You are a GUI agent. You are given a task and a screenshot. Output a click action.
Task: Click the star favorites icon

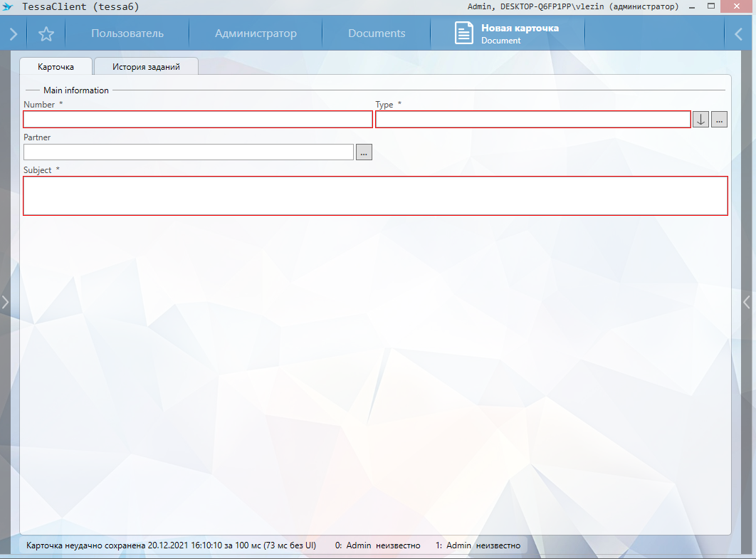(46, 33)
